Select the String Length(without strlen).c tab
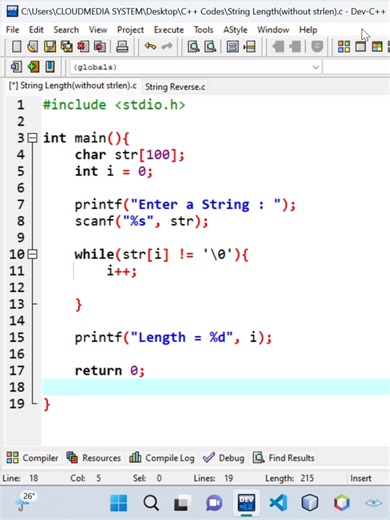 (73, 86)
